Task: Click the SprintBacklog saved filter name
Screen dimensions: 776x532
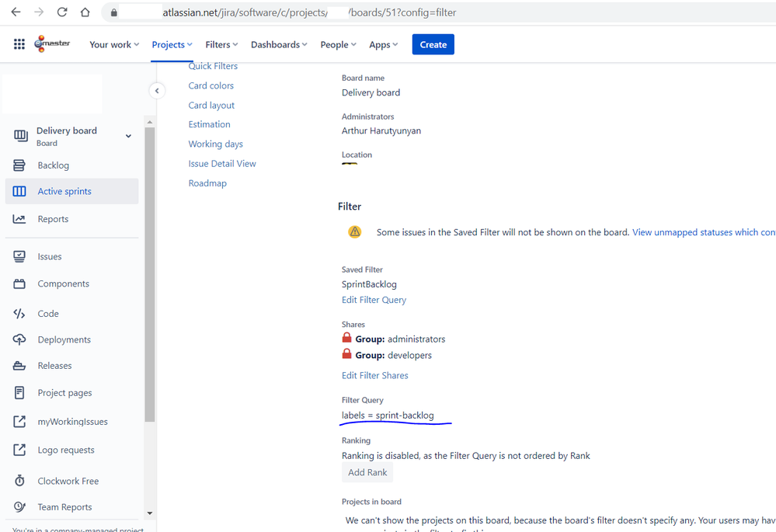Action: pos(369,284)
